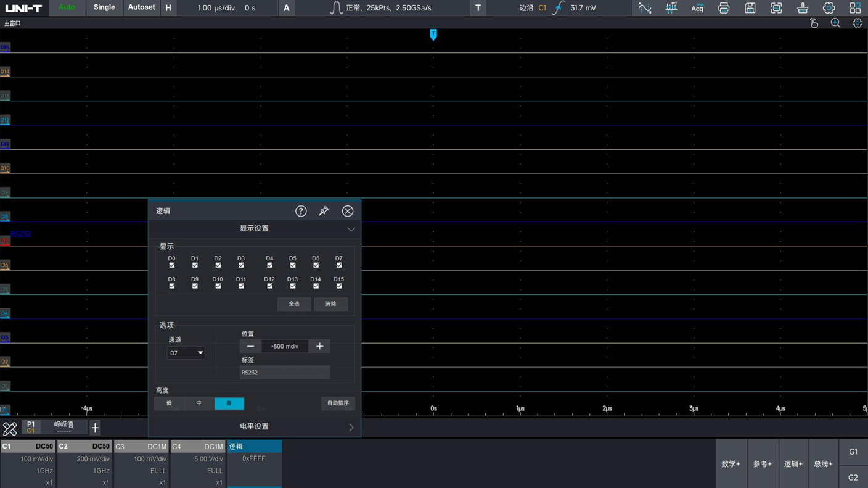This screenshot has height=488, width=868.
Task: Click the 全选 select all button
Action: click(294, 304)
